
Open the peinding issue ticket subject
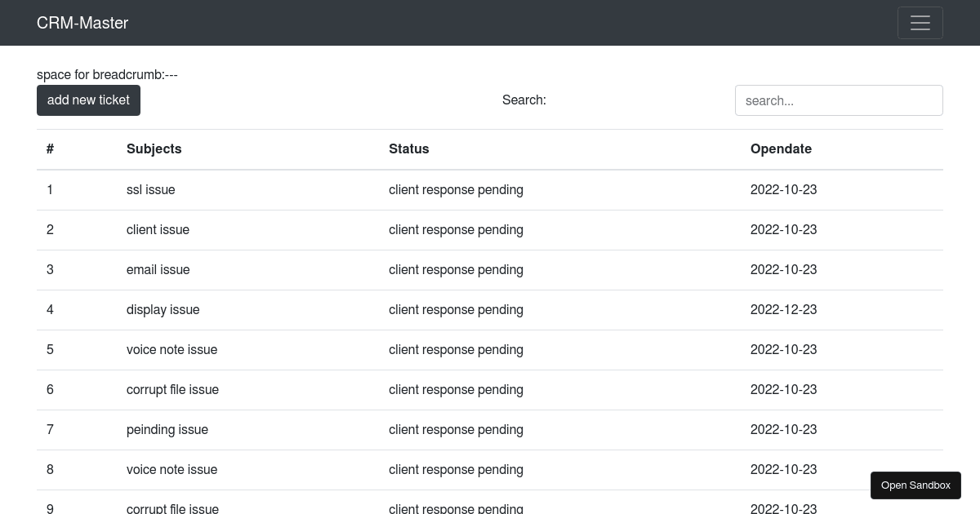167,430
